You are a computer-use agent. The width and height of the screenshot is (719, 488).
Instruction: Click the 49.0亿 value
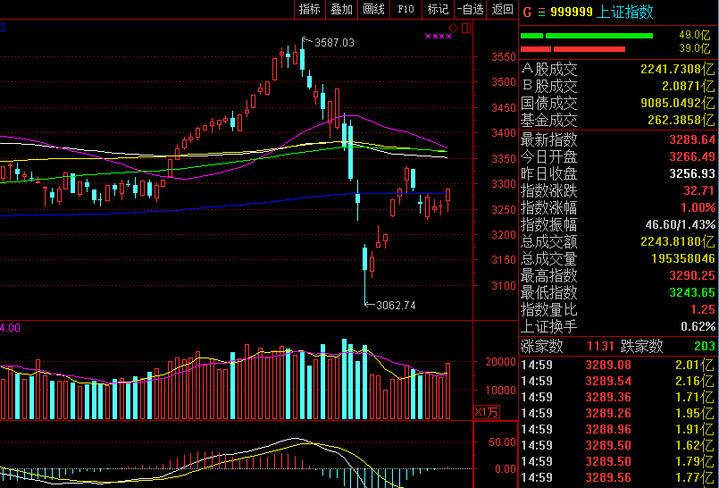click(x=697, y=35)
